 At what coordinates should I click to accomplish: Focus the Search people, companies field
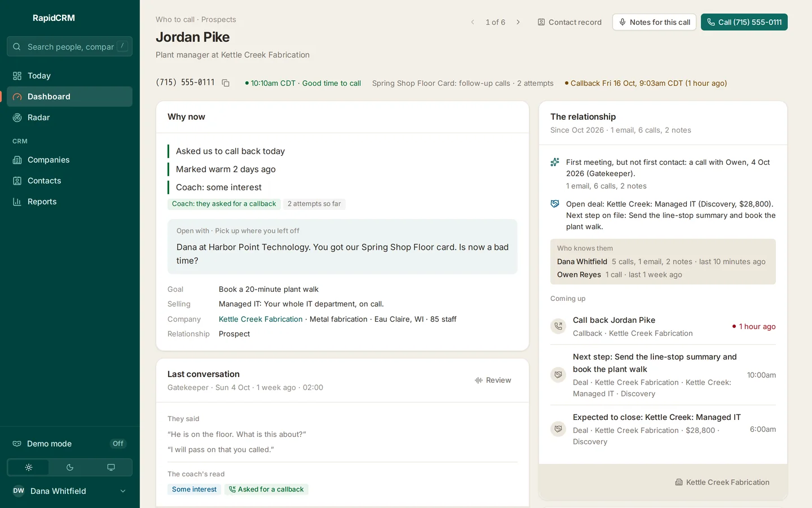[70, 46]
